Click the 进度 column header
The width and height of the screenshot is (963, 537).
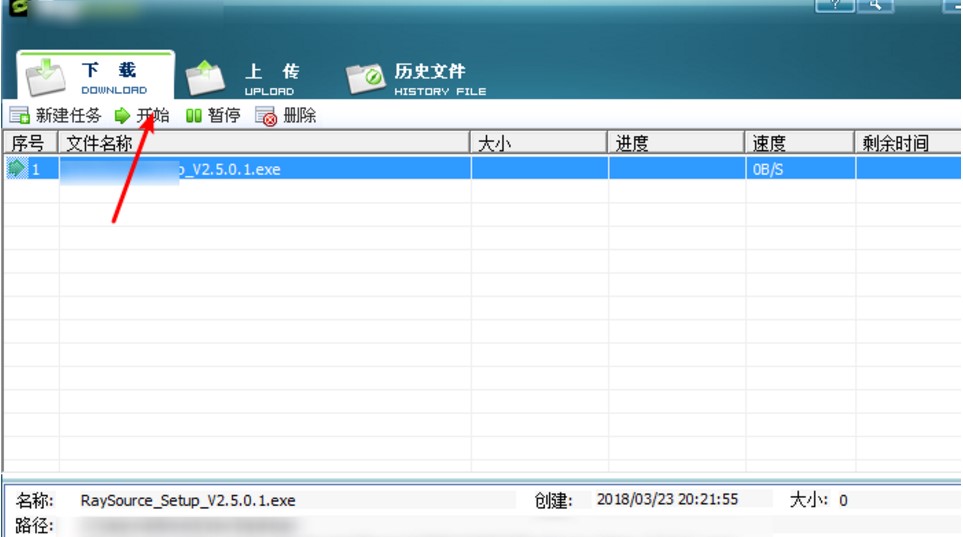click(x=677, y=143)
